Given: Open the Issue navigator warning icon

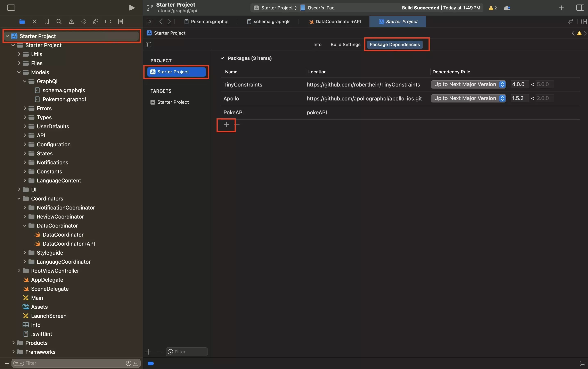Looking at the screenshot, I should pyautogui.click(x=71, y=22).
